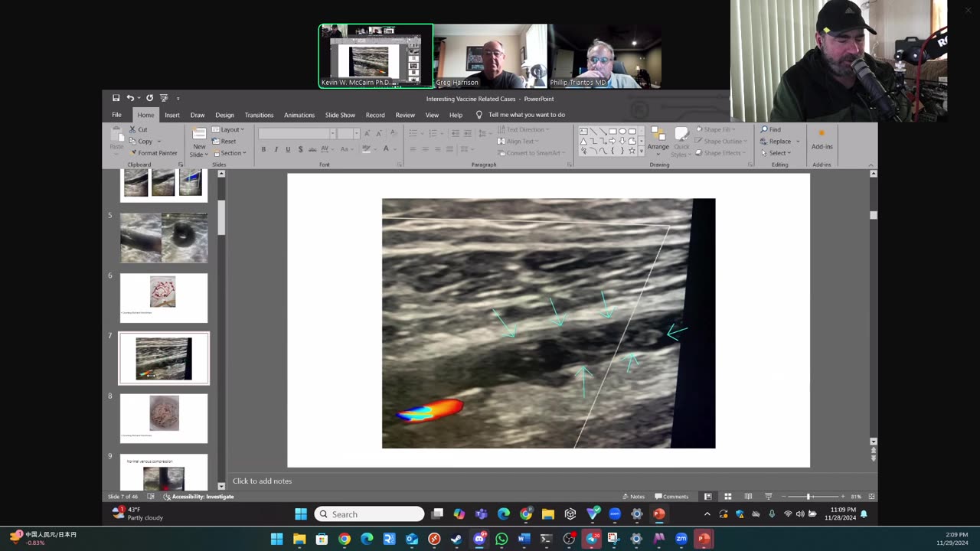The width and height of the screenshot is (980, 551).
Task: Cut the selection using the Cut button
Action: (x=139, y=129)
